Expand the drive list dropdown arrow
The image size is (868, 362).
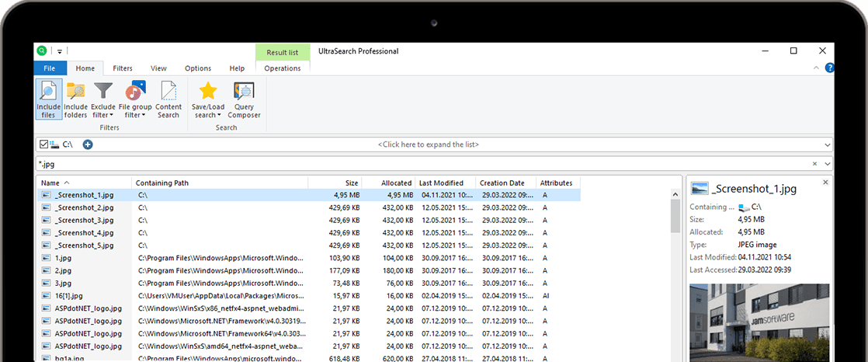click(x=827, y=145)
